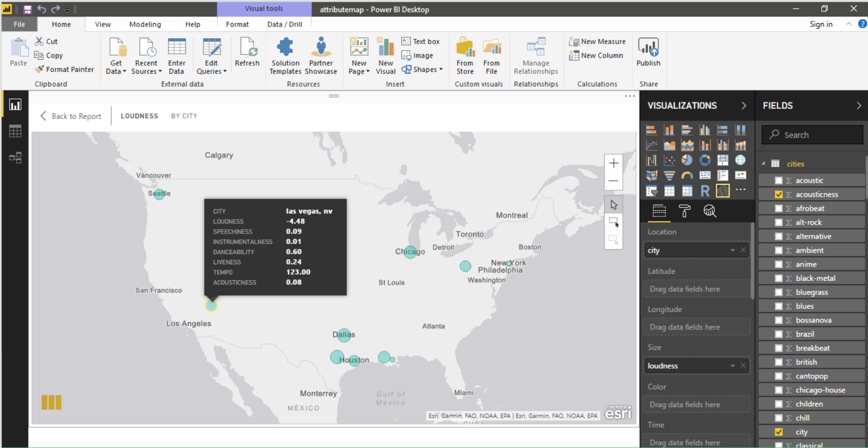Open the city Location field dropdown

point(732,250)
